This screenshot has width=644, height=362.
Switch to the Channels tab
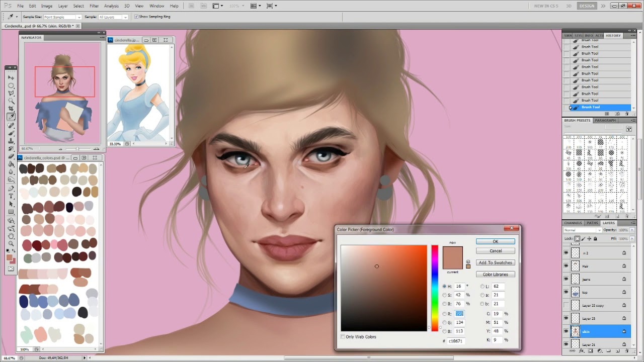tap(573, 223)
